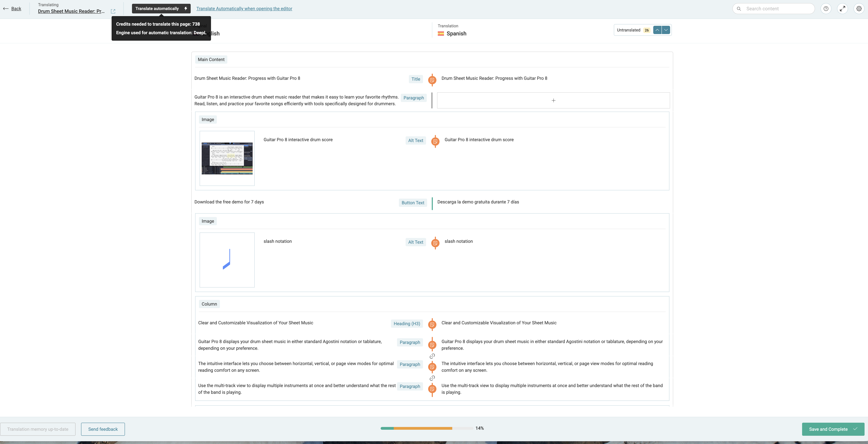Click orange status icon for Heading H3 row
The height and width of the screenshot is (444, 868).
(432, 324)
